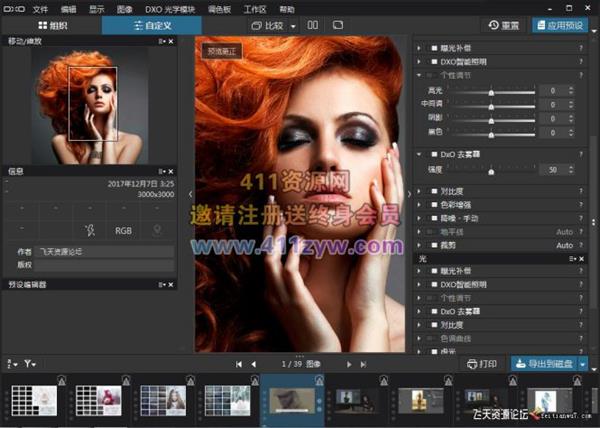This screenshot has height=428, width=600.
Task: Expand the 对比度 section
Action: (x=419, y=190)
